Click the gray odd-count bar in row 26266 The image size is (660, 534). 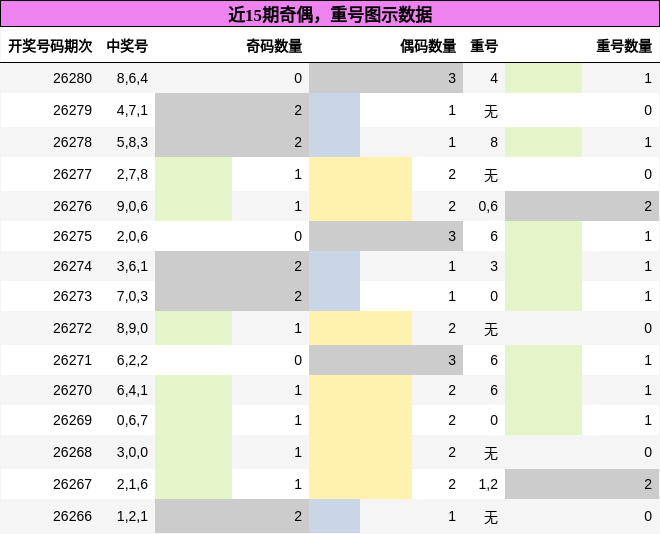pos(232,516)
